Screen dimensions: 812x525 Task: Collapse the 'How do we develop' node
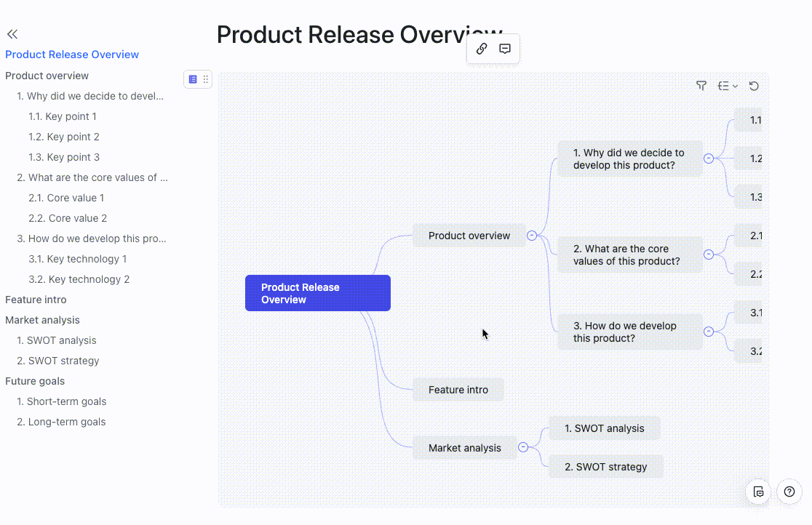point(709,332)
